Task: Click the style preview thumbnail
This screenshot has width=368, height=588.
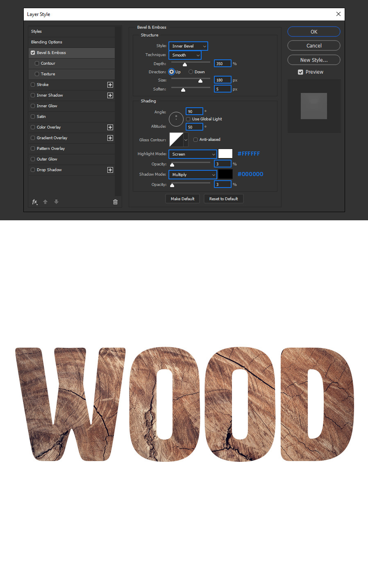Action: click(314, 106)
